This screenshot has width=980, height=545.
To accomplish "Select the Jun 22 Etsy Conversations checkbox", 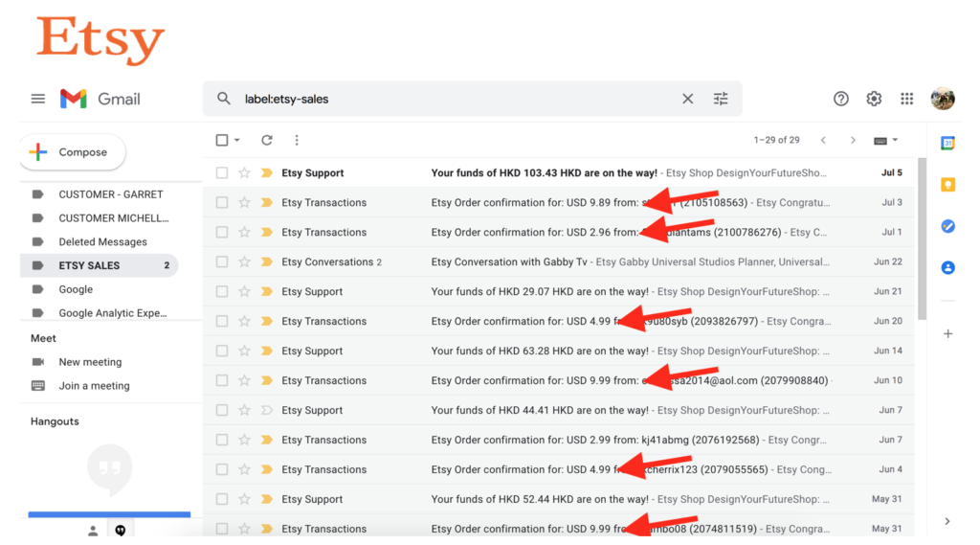I will [222, 261].
